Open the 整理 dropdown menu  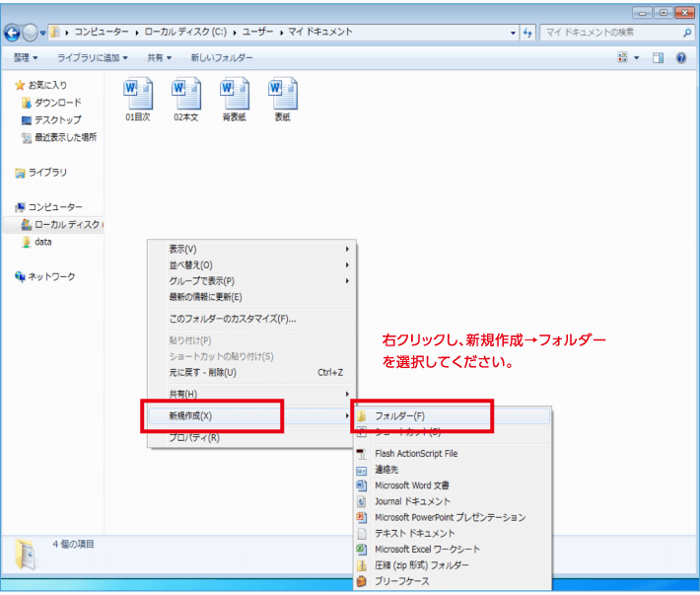coord(26,58)
